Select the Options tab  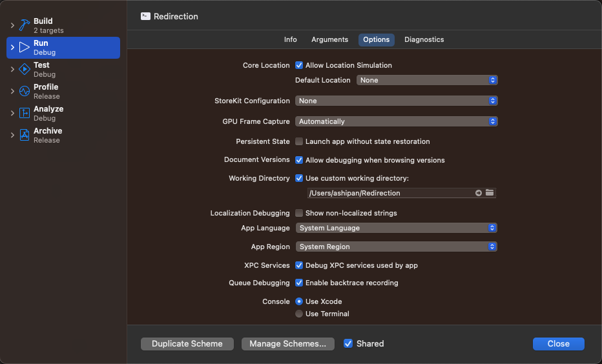tap(376, 39)
